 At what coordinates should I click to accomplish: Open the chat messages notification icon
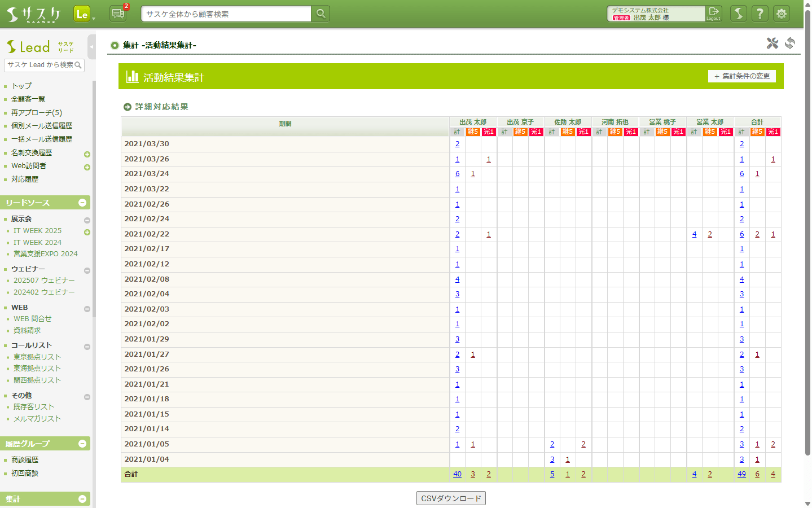118,14
